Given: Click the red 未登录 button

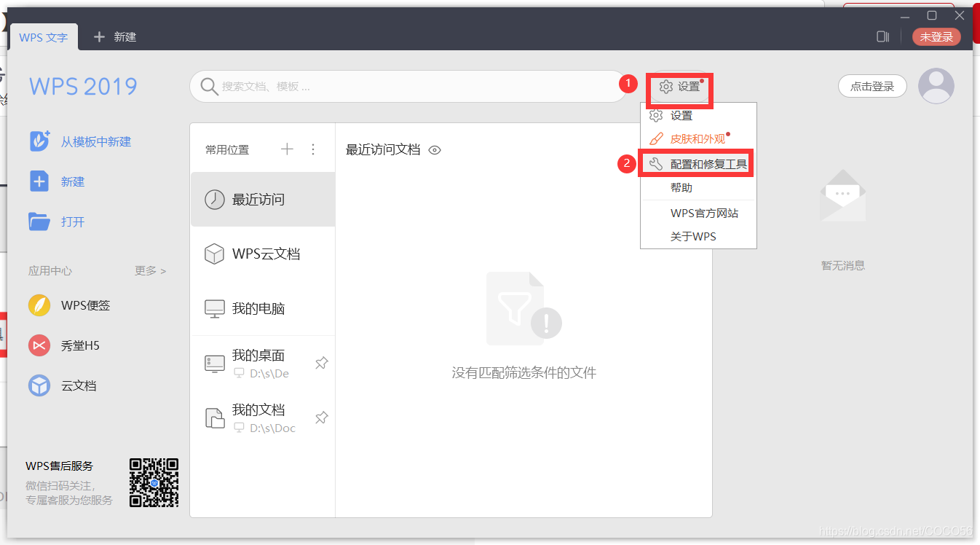Looking at the screenshot, I should [936, 36].
